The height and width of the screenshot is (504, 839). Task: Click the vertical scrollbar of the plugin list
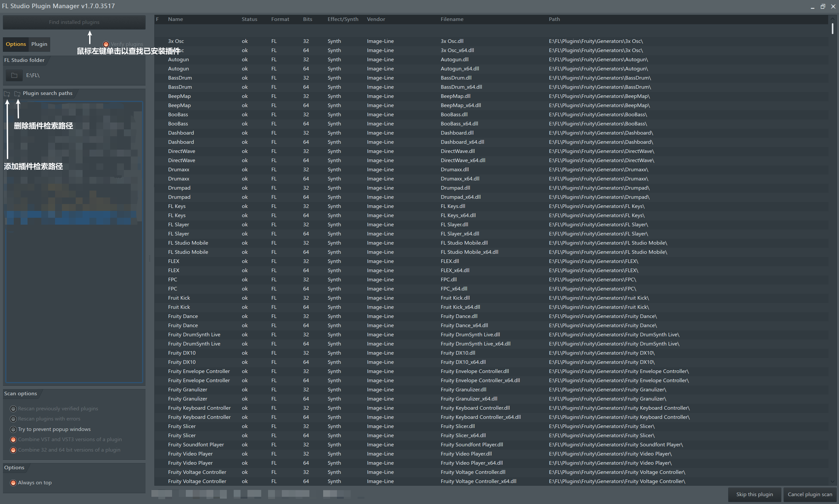(x=832, y=28)
